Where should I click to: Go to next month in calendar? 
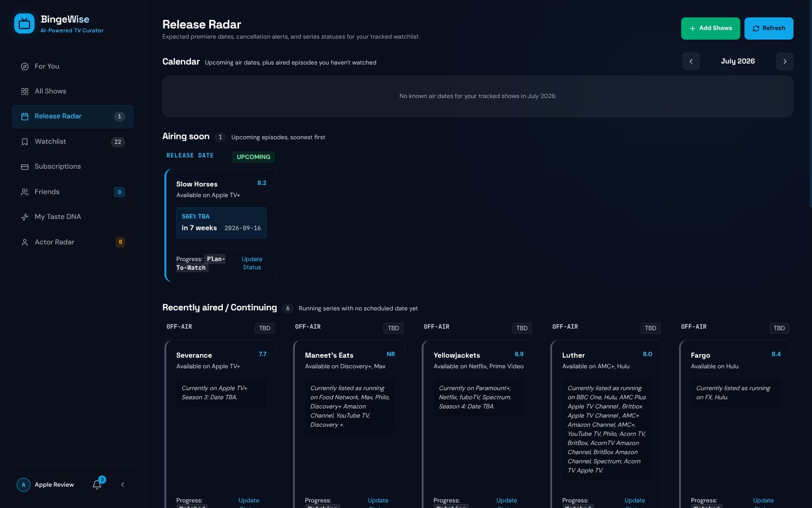coord(785,61)
